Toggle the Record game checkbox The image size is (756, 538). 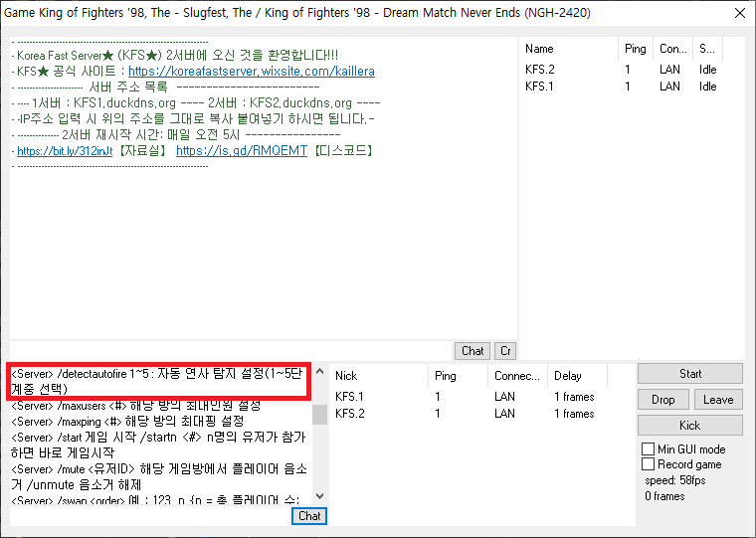click(648, 464)
